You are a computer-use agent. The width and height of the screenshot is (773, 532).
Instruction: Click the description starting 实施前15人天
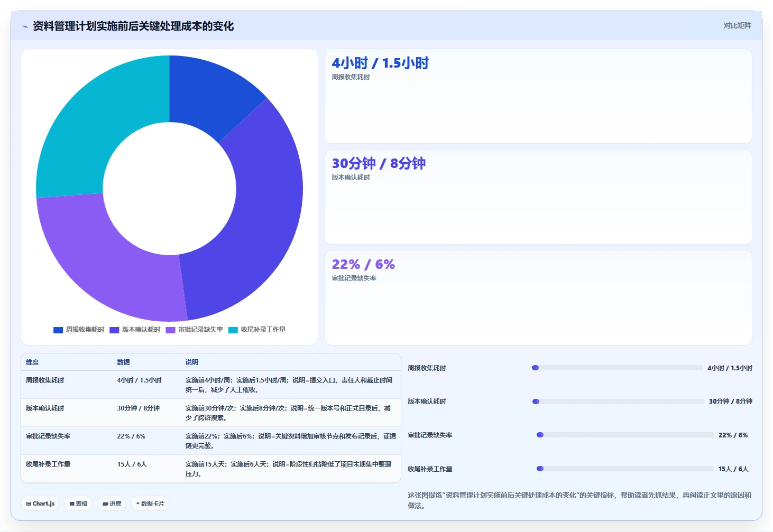point(288,469)
